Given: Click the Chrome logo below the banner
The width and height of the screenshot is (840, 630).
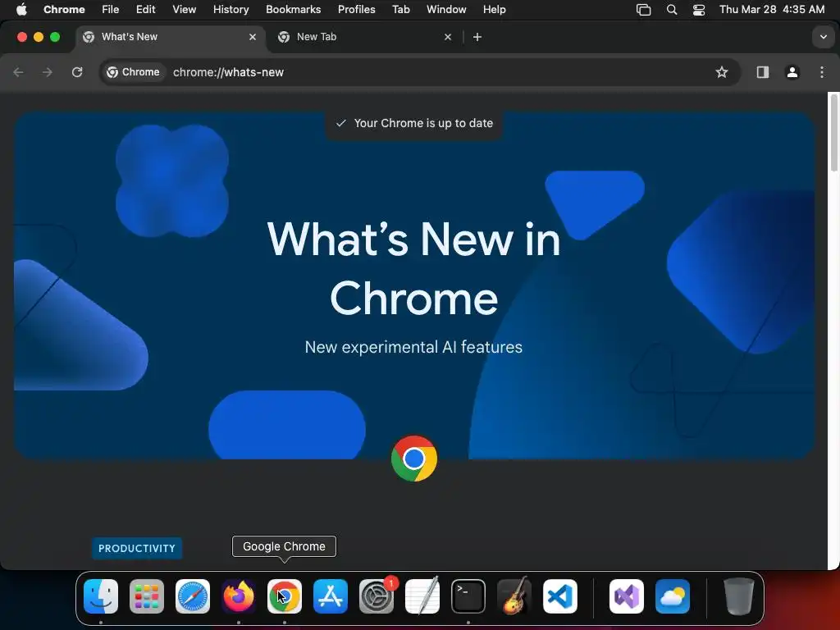Looking at the screenshot, I should (x=414, y=459).
